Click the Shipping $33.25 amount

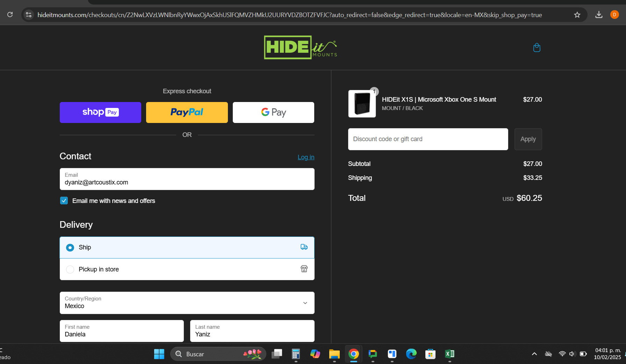click(x=533, y=178)
